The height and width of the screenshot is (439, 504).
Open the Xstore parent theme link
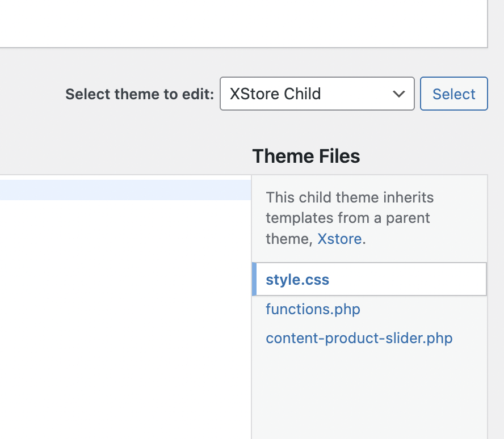(x=339, y=239)
